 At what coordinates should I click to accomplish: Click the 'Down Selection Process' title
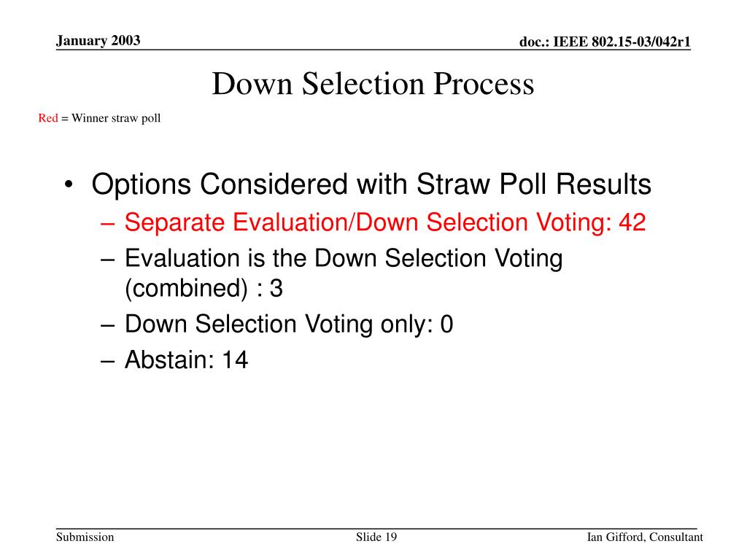[x=373, y=84]
